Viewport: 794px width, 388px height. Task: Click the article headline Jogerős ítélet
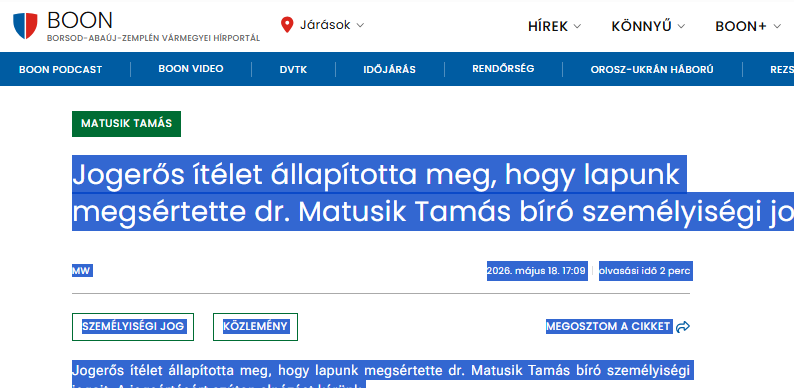tap(433, 193)
